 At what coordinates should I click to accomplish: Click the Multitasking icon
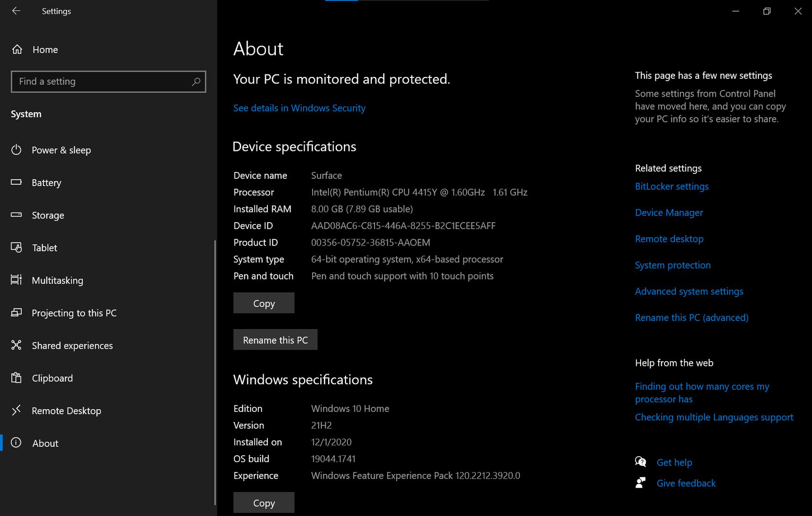point(16,280)
